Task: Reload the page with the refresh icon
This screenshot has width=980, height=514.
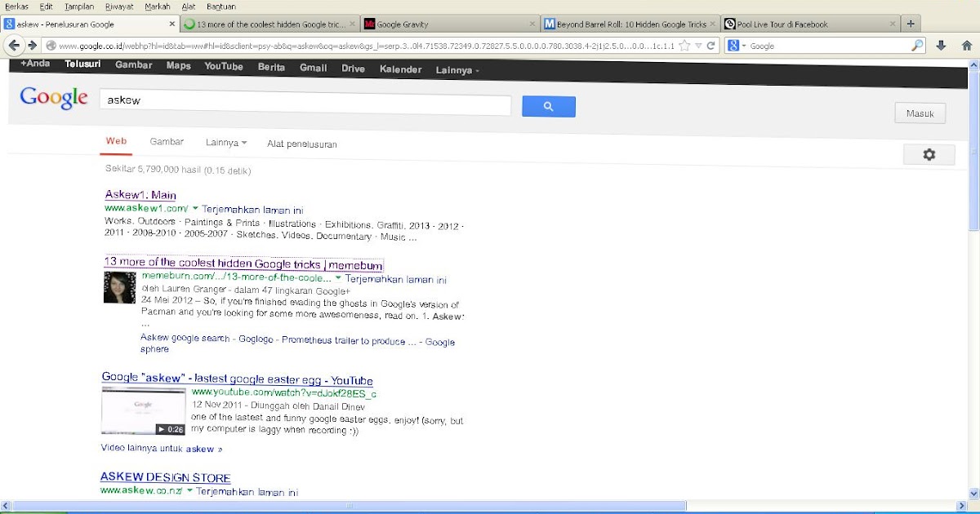Action: click(x=711, y=46)
